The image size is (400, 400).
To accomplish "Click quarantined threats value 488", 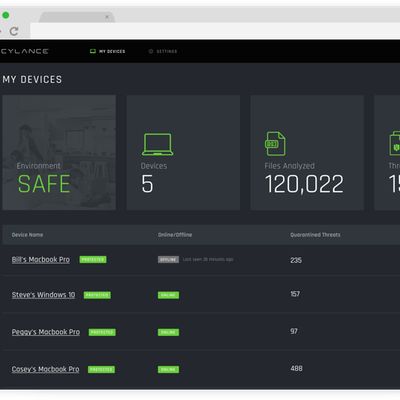I will pyautogui.click(x=296, y=369).
